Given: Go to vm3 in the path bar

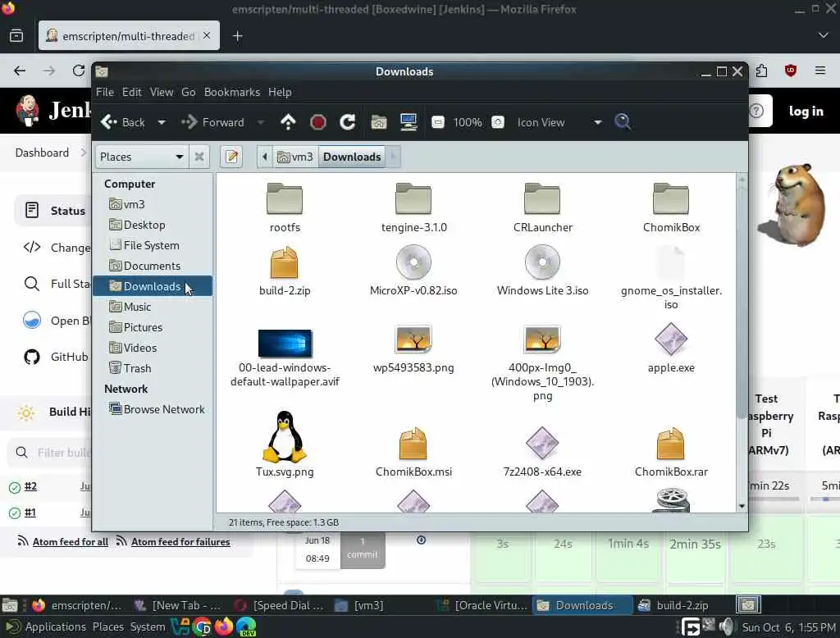Looking at the screenshot, I should point(295,157).
